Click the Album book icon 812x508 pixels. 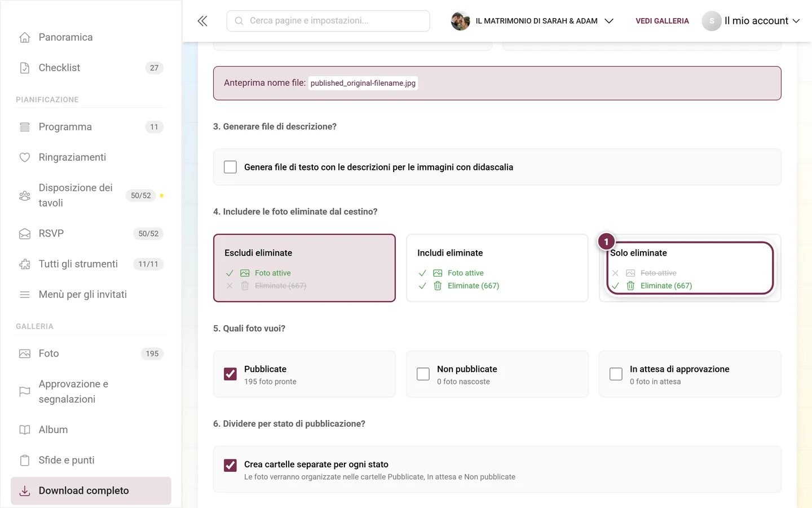pos(25,430)
